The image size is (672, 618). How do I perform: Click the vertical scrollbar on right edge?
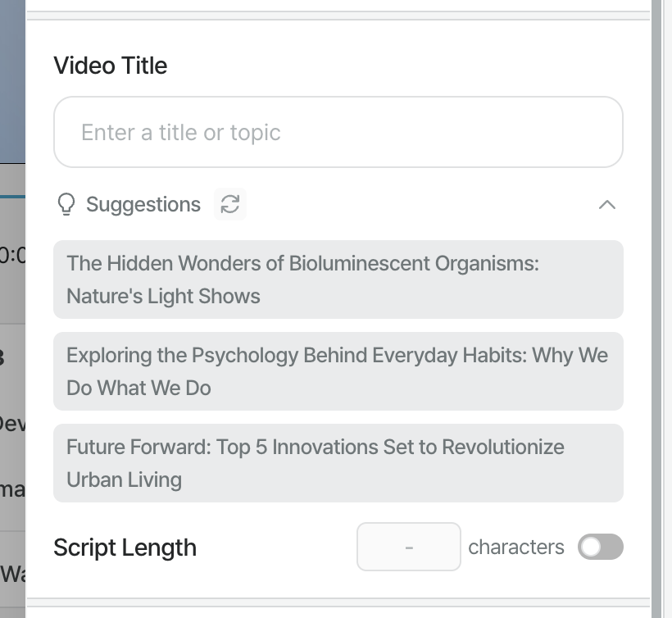click(656, 309)
